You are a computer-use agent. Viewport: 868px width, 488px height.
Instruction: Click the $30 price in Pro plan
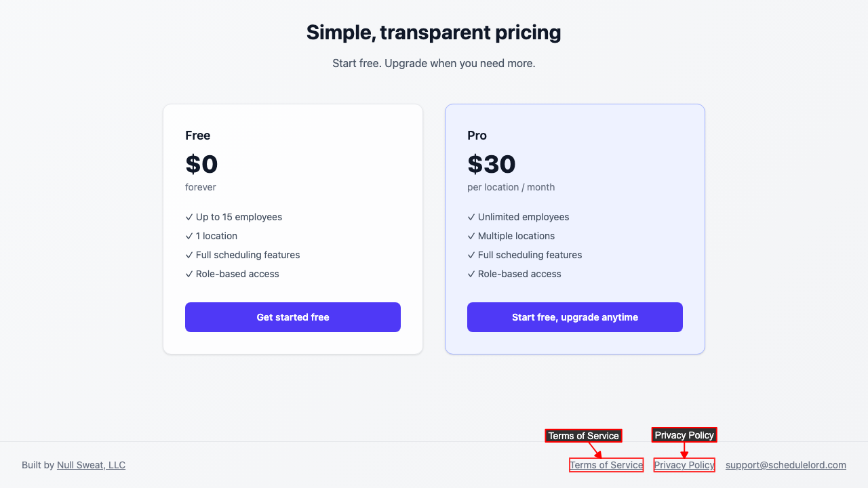pyautogui.click(x=491, y=164)
